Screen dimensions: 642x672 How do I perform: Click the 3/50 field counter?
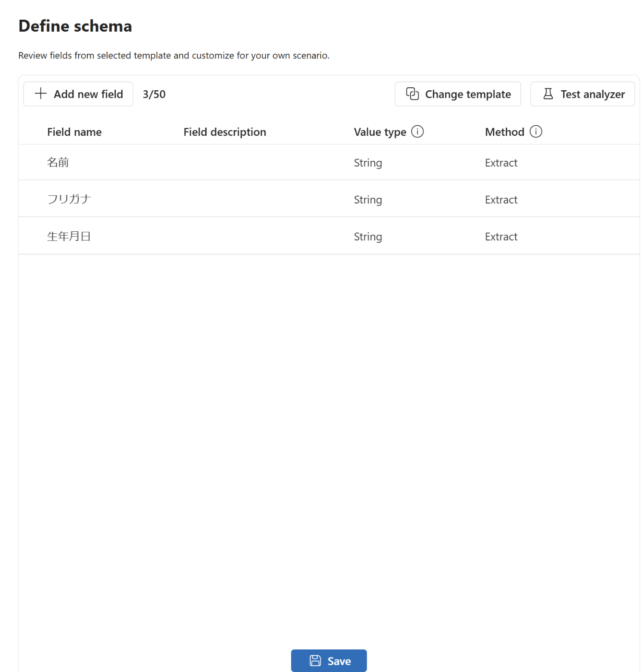154,94
